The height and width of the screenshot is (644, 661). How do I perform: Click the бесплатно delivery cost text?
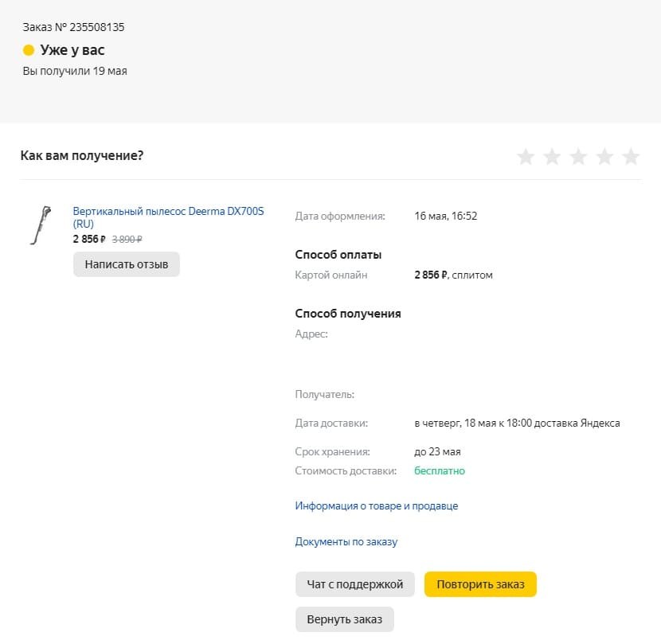tap(440, 470)
